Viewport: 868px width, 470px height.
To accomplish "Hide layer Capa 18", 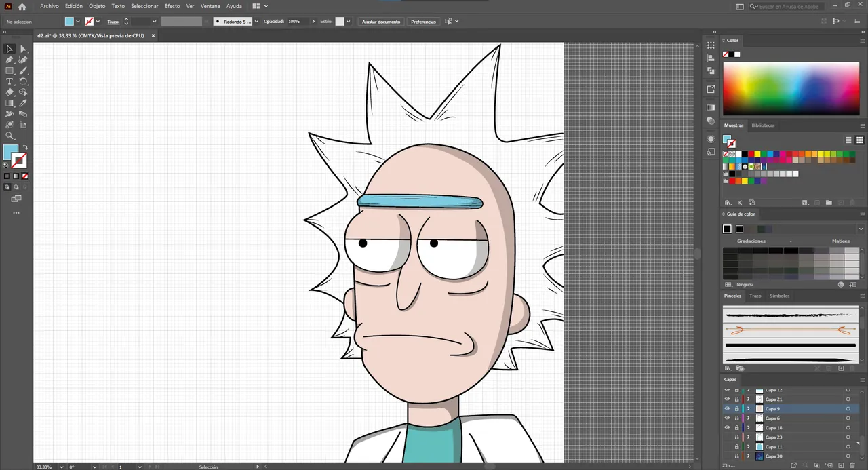I will point(727,428).
